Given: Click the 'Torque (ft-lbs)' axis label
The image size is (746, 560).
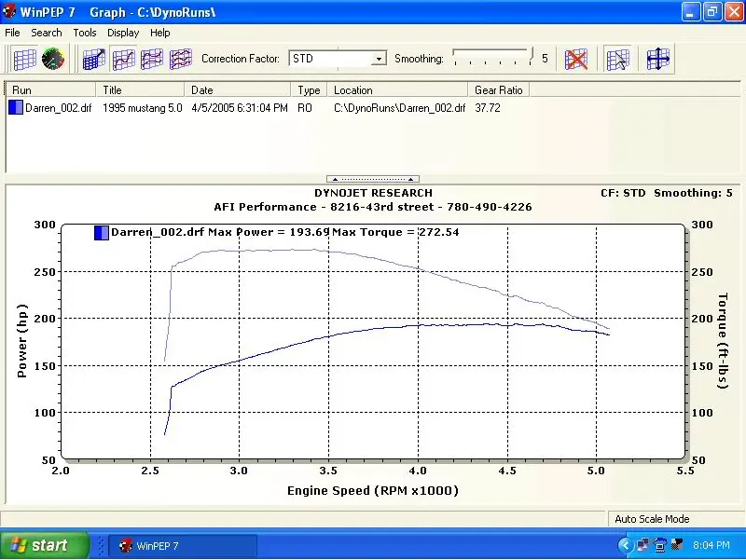Looking at the screenshot, I should (x=723, y=341).
